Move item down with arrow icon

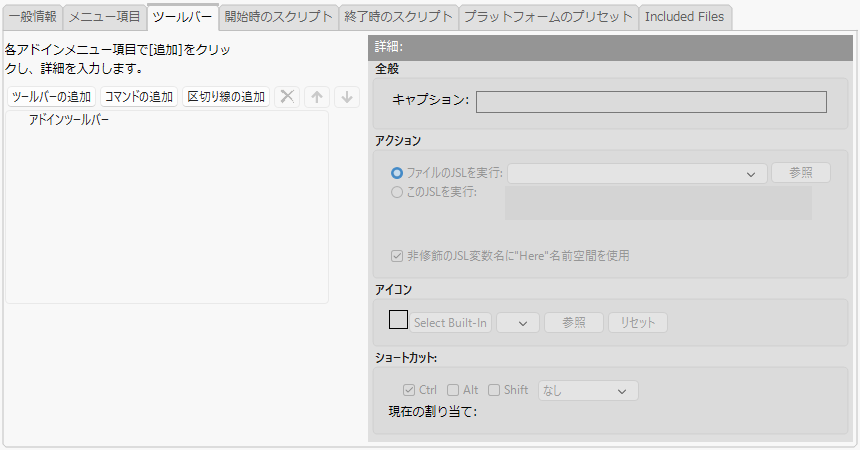click(347, 97)
